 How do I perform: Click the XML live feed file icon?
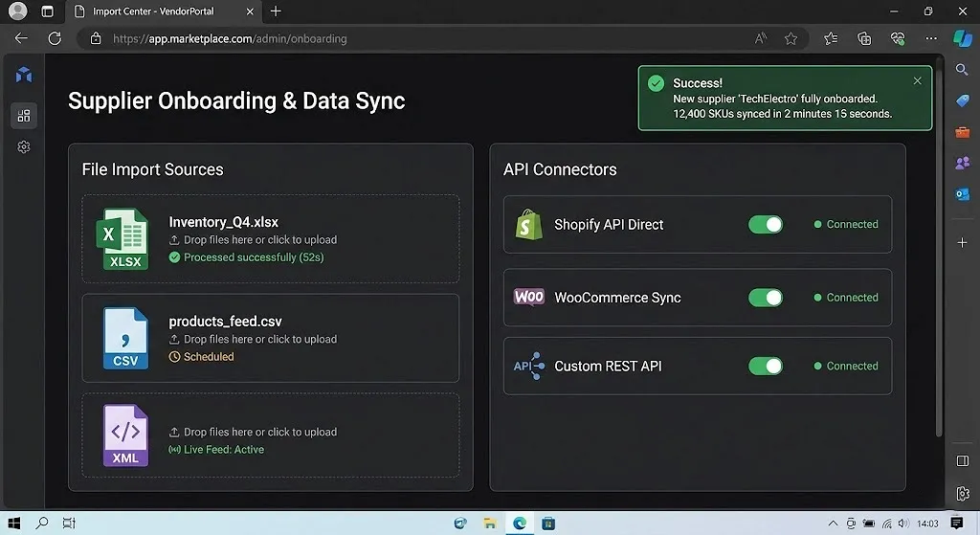125,435
